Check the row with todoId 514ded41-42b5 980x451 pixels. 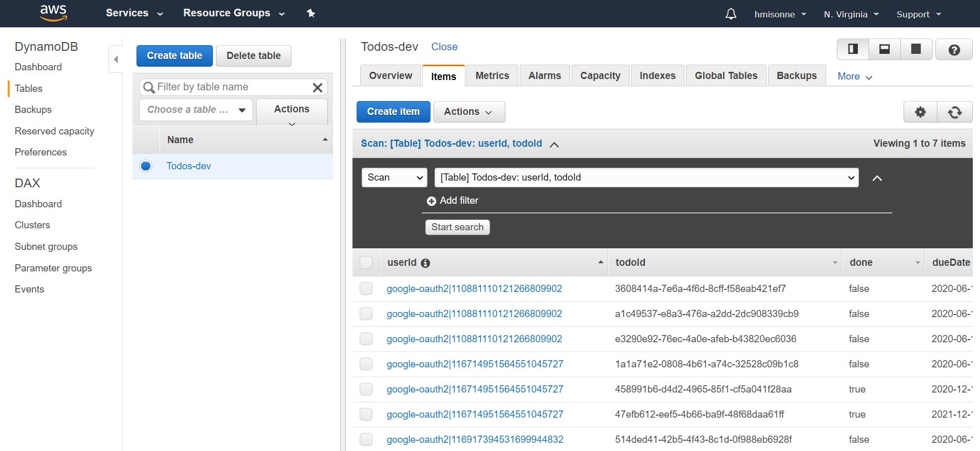click(x=366, y=439)
